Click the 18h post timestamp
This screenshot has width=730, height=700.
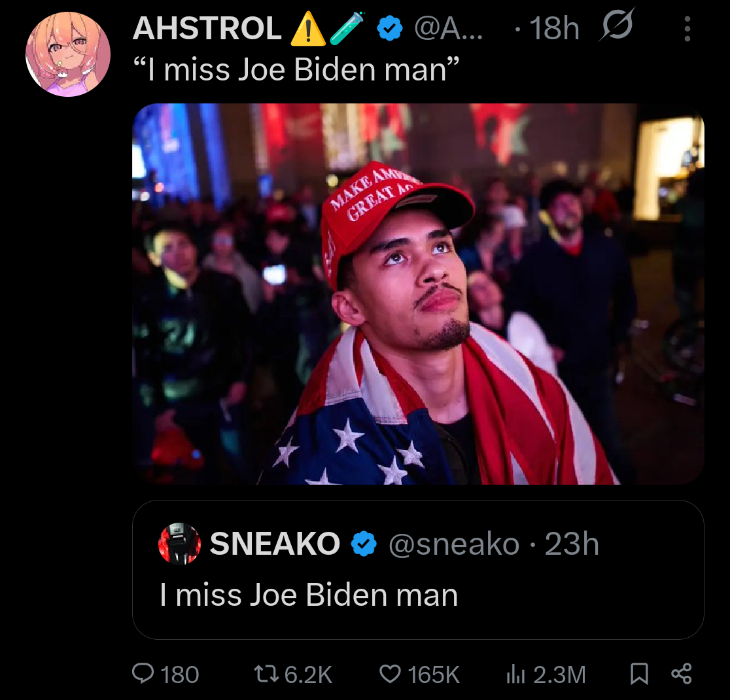554,28
